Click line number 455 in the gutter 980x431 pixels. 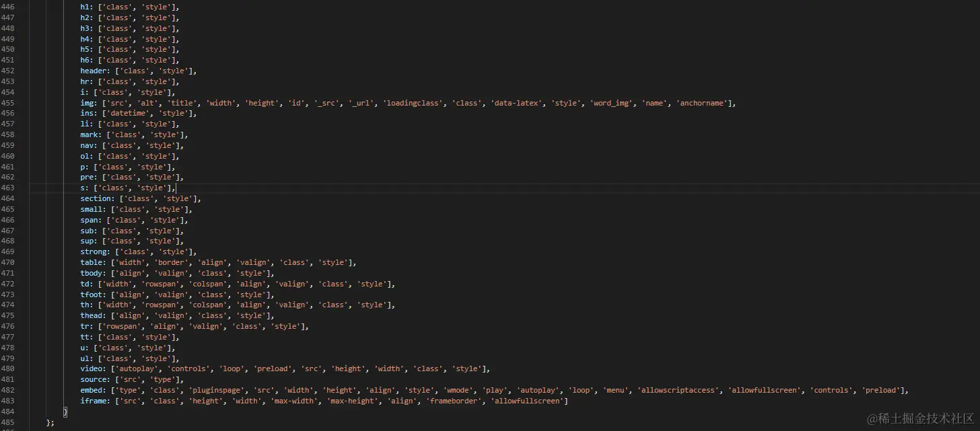(7, 103)
